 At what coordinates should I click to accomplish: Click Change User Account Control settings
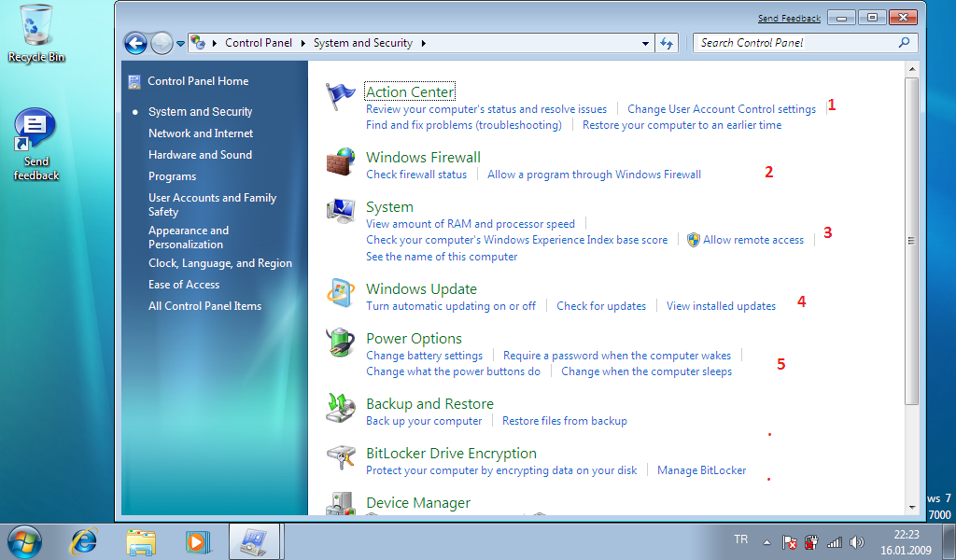(x=722, y=109)
